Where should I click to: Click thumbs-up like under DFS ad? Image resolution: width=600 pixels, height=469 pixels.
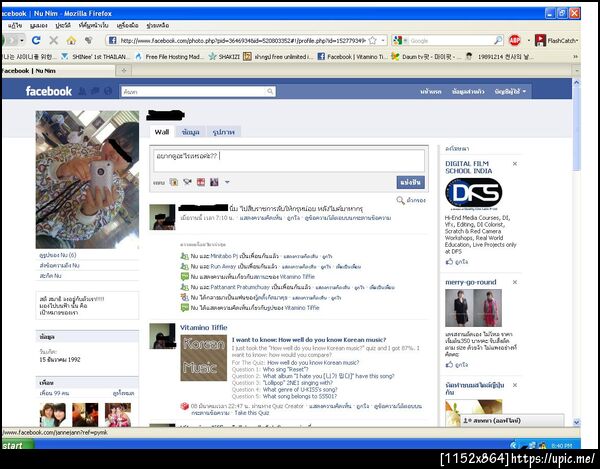pyautogui.click(x=449, y=262)
